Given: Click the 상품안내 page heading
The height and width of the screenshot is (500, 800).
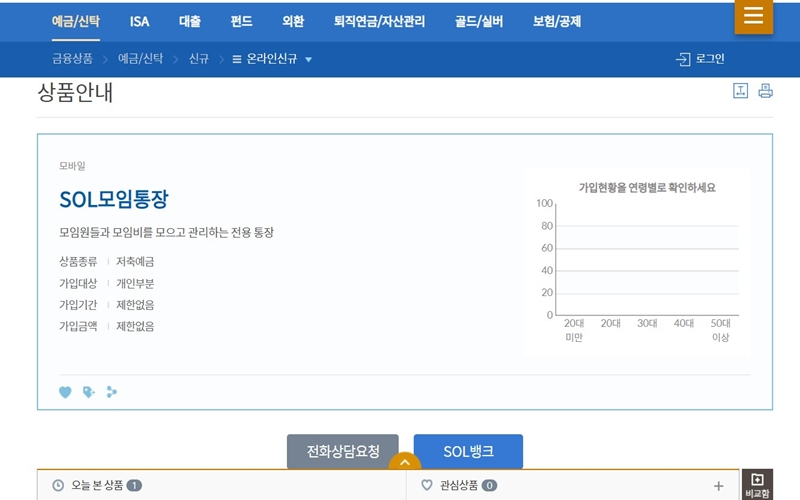Looking at the screenshot, I should tap(75, 93).
